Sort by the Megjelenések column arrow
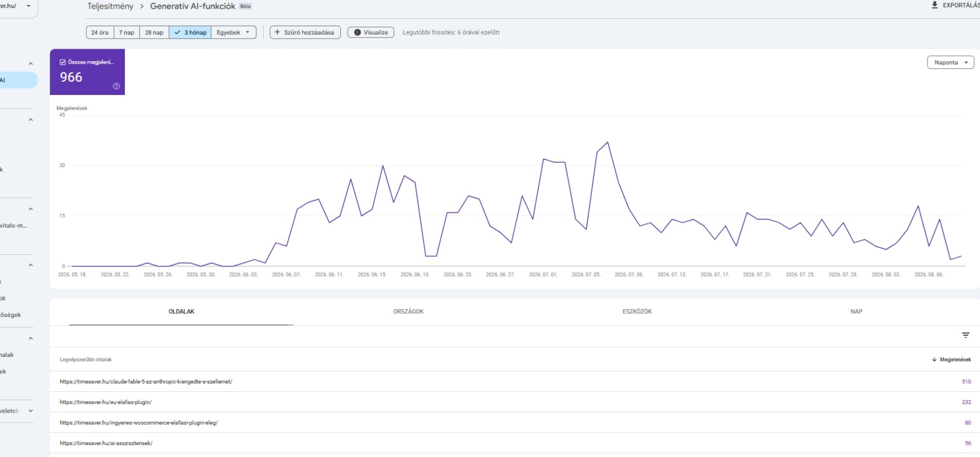The image size is (980, 457). click(x=934, y=359)
